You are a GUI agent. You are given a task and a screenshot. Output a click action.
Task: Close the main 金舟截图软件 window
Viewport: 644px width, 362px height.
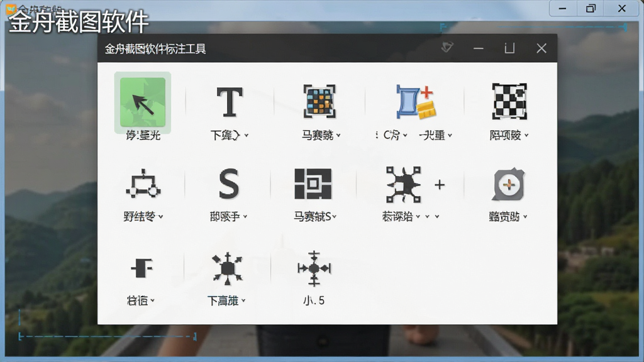pyautogui.click(x=622, y=8)
